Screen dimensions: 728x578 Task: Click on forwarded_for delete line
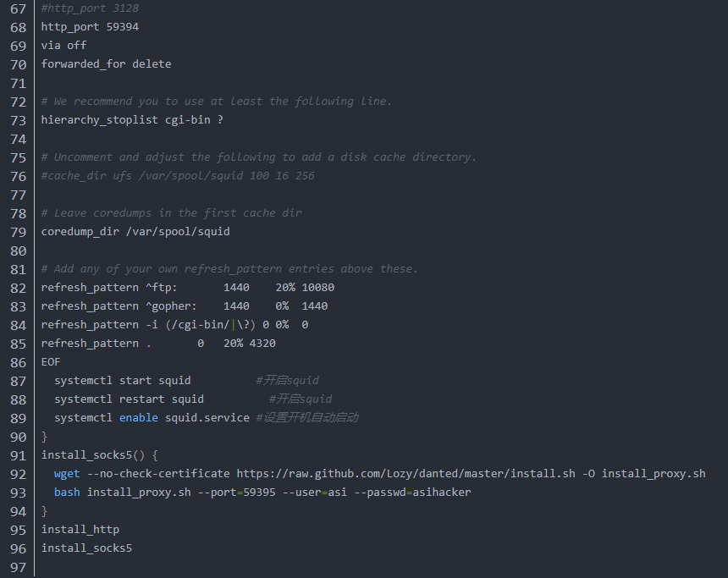(x=106, y=64)
